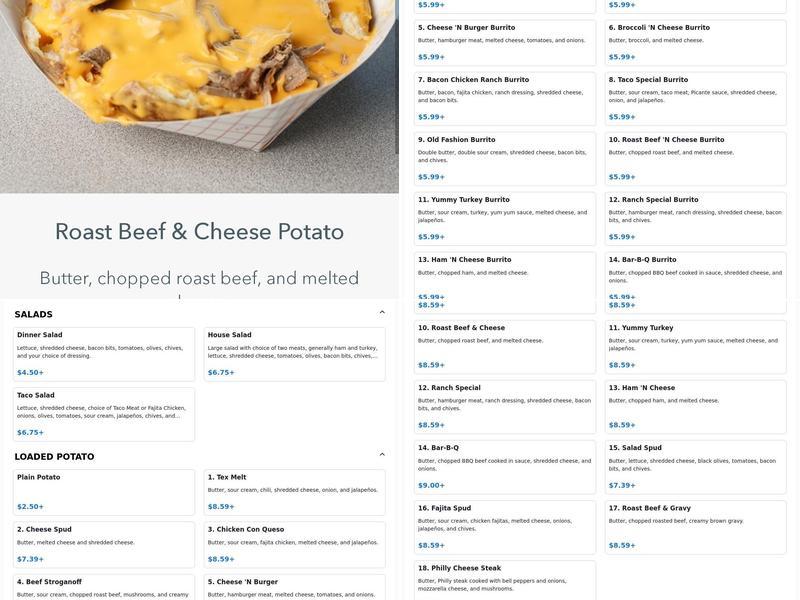Click the Roast Beef & Cheese Potato hero image
The image size is (800, 600).
pos(200,95)
